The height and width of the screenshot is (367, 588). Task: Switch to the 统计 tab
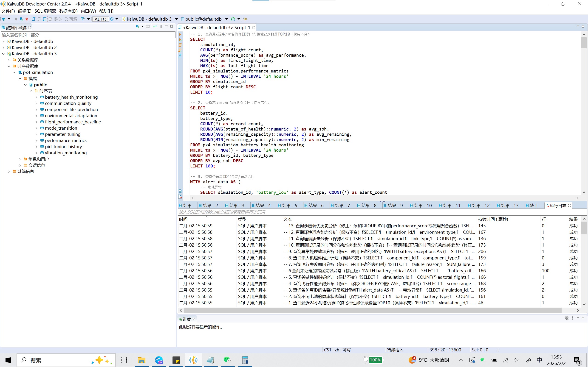(x=533, y=205)
